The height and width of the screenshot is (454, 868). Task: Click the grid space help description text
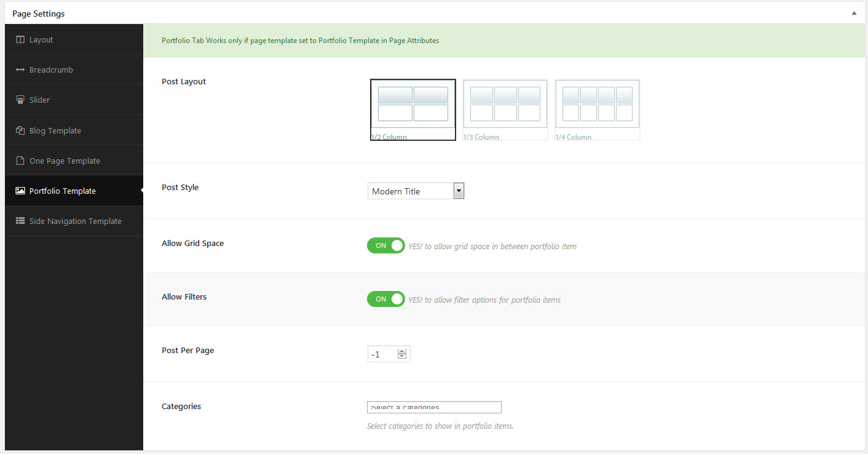492,246
